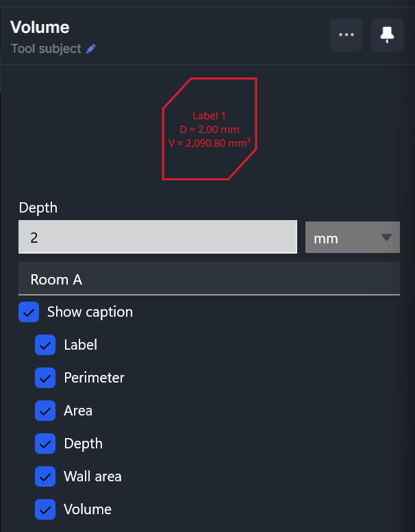
Task: Select the red polygon shape preview
Action: point(210,129)
